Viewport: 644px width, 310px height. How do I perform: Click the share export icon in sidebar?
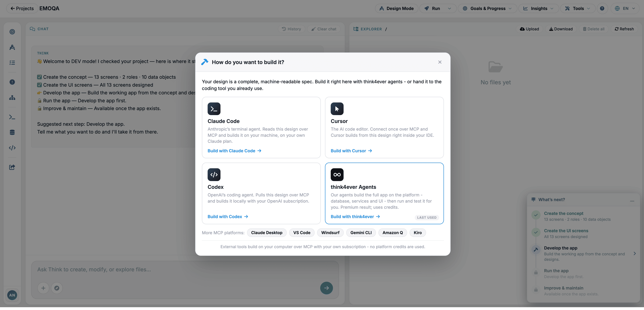tap(12, 167)
